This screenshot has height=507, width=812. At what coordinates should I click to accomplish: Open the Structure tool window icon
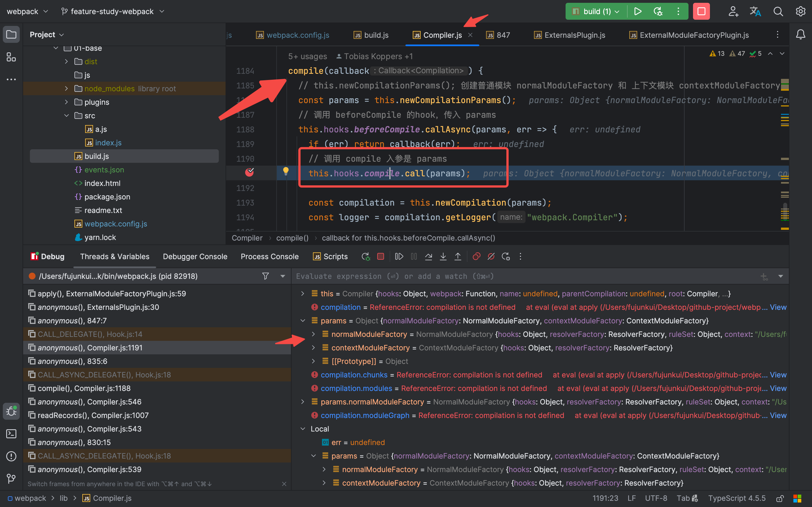(11, 57)
